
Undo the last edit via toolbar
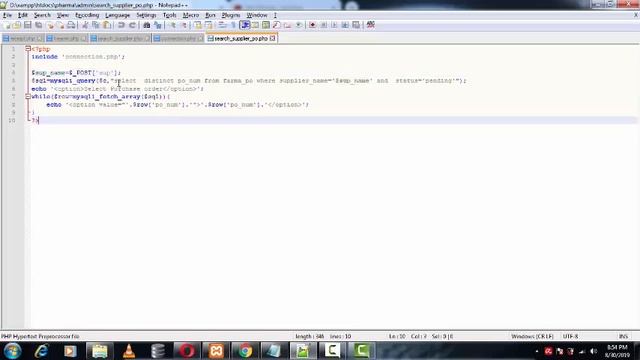click(x=121, y=25)
